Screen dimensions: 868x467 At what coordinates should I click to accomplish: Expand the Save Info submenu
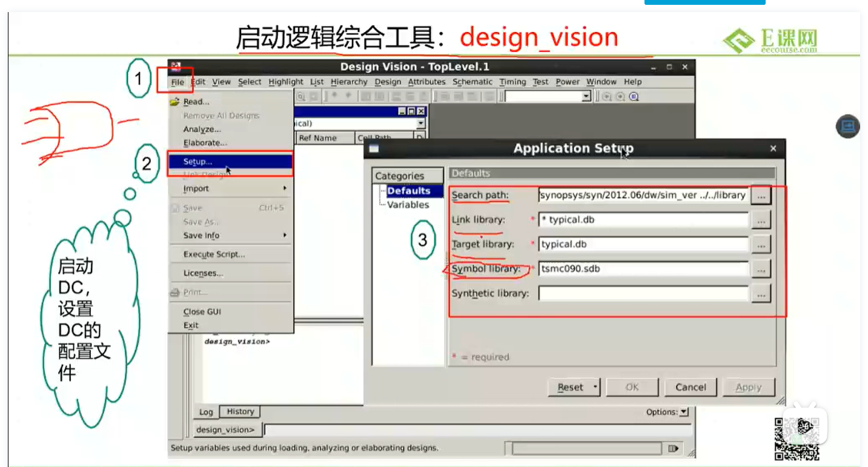pos(230,236)
